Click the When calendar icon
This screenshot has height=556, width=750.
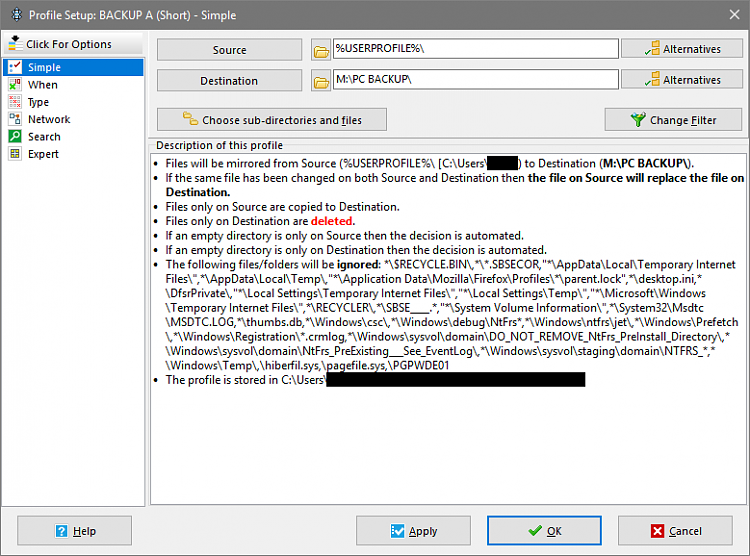pos(15,85)
